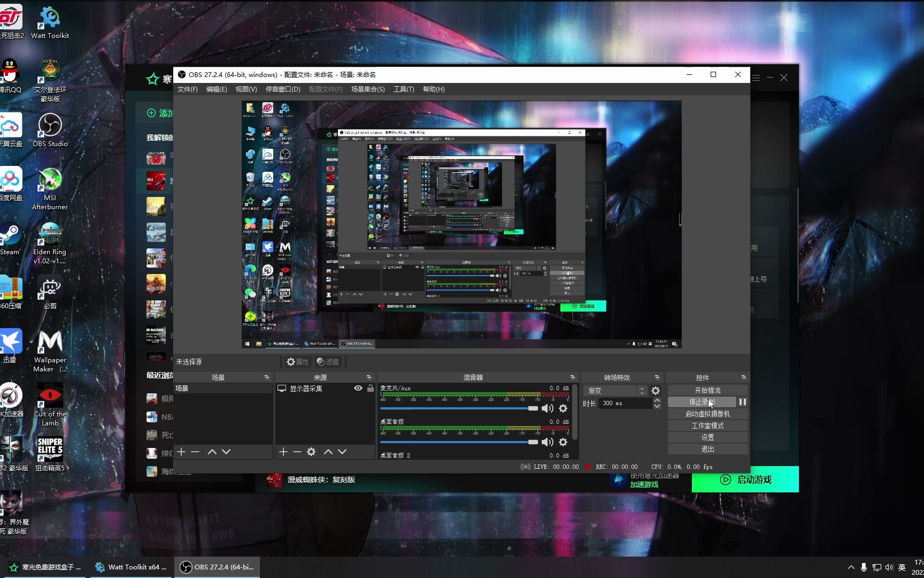Toggle 工作室模式 studio mode
Viewport: 924px width, 578px height.
pyautogui.click(x=707, y=425)
